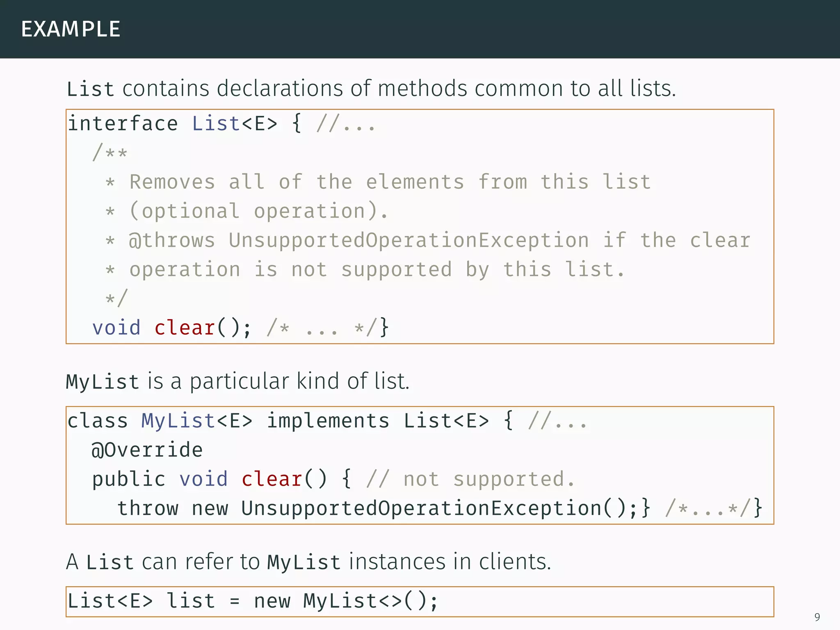Click the sentence 'MyList is a particular kind of list.'

237,381
